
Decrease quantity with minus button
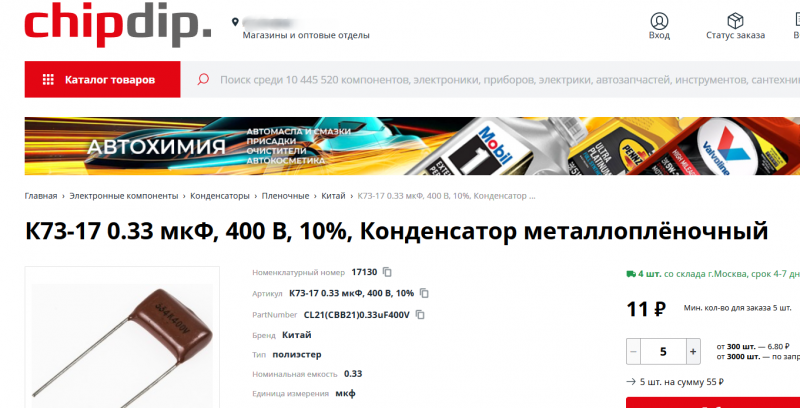(x=634, y=351)
